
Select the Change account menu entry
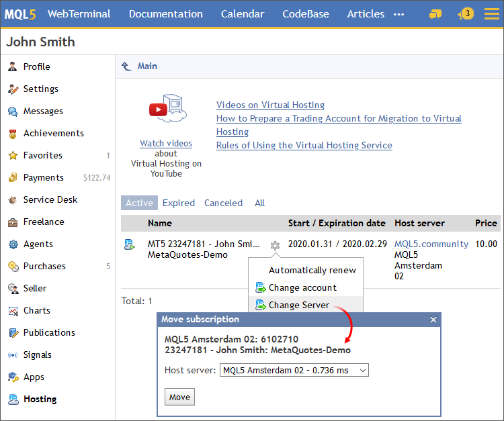point(302,287)
